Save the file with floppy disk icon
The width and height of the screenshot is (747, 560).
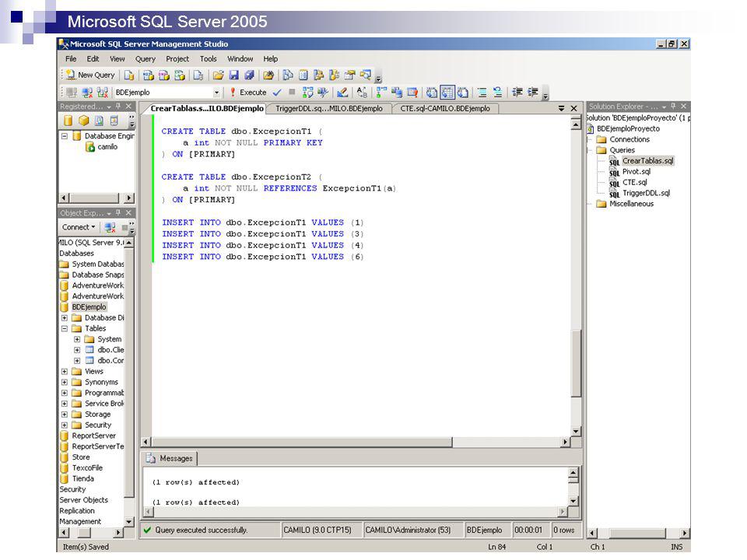233,75
